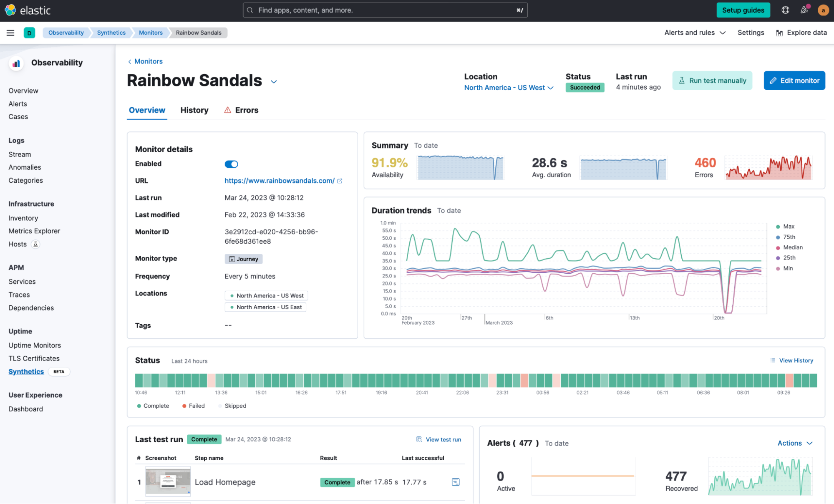
Task: Open Alerts in the sidebar
Action: 18,103
